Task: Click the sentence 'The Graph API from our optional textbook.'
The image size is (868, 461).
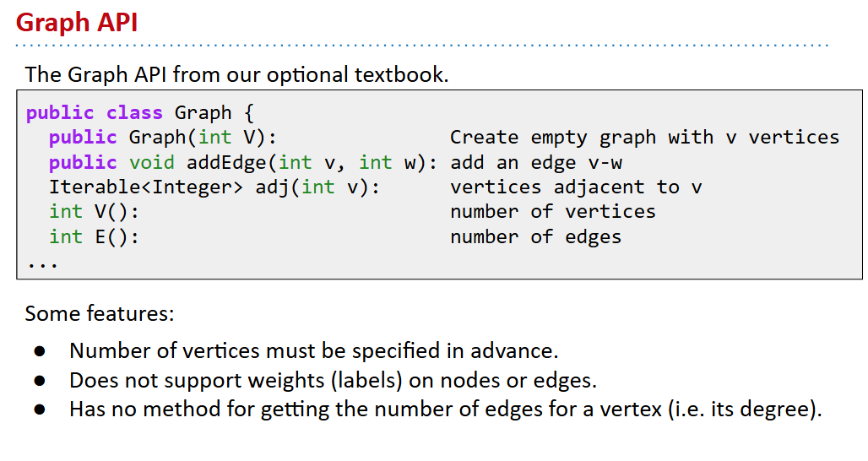Action: pyautogui.click(x=236, y=74)
